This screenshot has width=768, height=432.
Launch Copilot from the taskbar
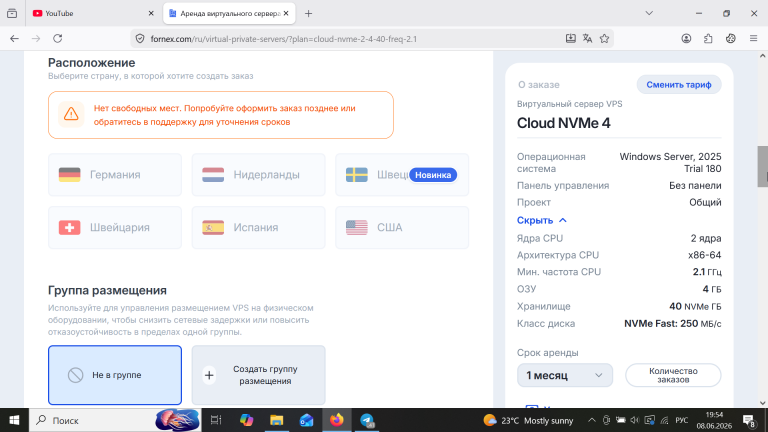pos(246,420)
